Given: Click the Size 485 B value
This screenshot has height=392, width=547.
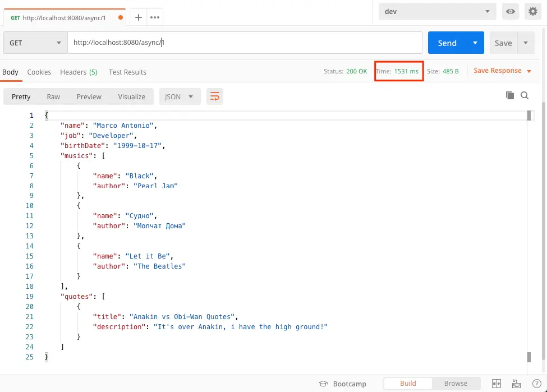Looking at the screenshot, I should pyautogui.click(x=451, y=71).
